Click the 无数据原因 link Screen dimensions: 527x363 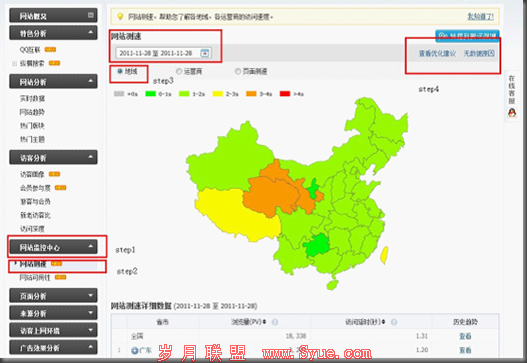[x=479, y=53]
